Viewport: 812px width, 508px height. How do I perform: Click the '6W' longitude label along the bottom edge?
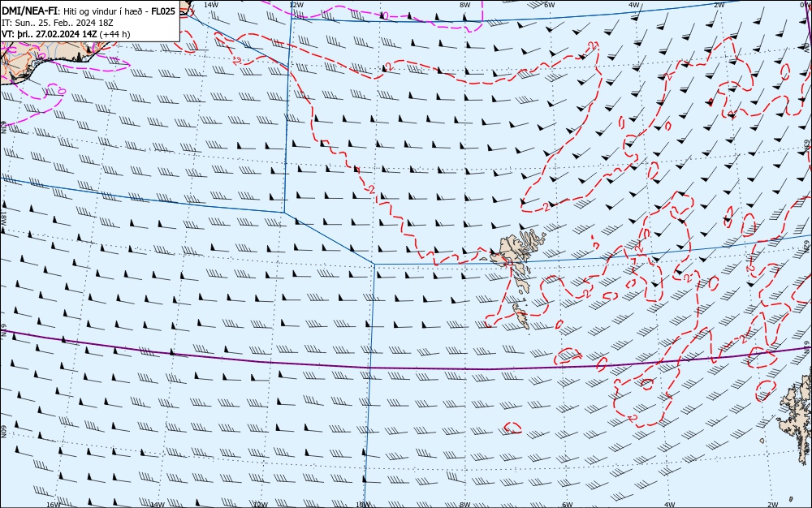(568, 505)
